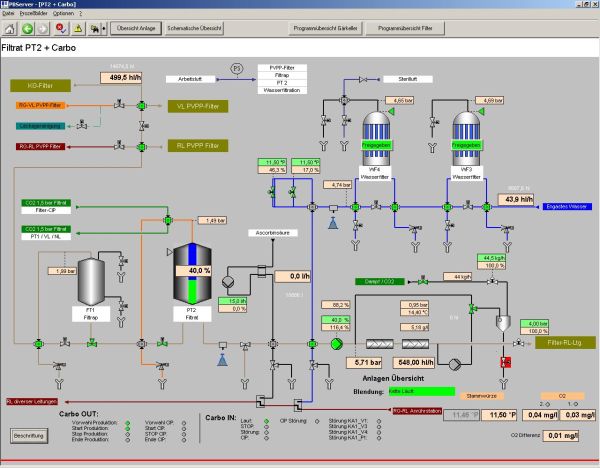Go back with the green arrow icon

coord(28,29)
